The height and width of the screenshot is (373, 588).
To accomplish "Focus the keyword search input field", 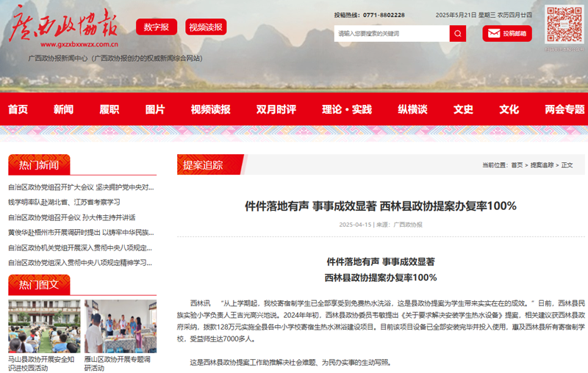I will pos(392,34).
